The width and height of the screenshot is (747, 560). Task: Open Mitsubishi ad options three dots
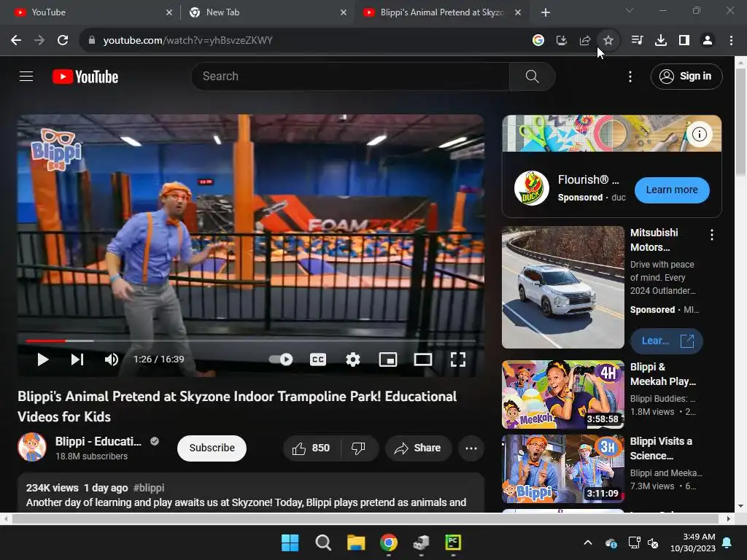coord(712,234)
